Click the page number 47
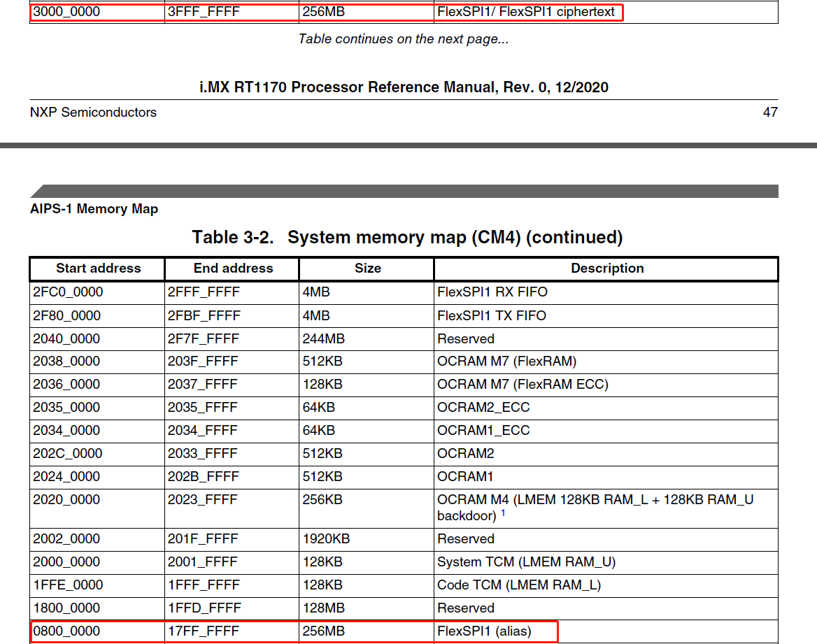 point(769,112)
